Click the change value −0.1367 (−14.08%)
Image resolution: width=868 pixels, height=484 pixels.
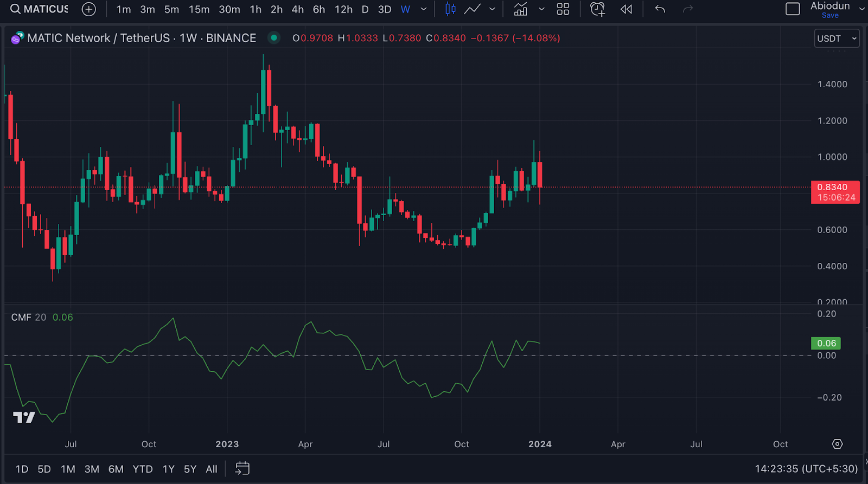tap(515, 38)
